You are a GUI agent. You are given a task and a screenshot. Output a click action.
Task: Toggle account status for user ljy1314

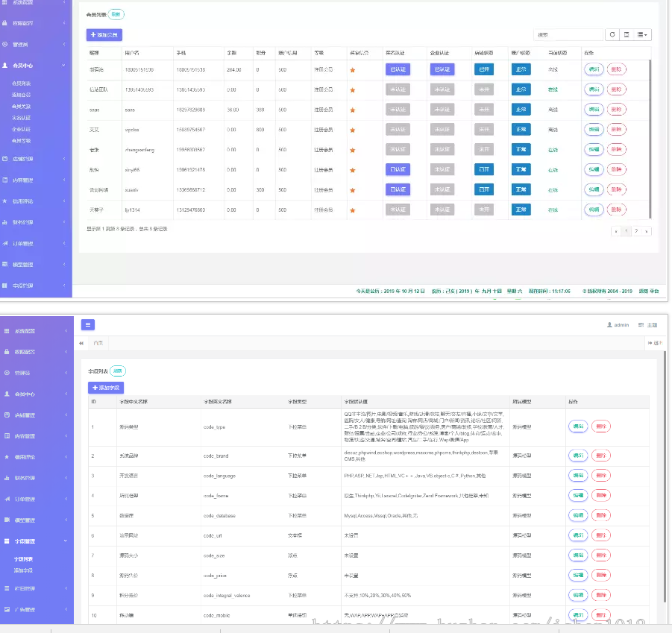521,210
